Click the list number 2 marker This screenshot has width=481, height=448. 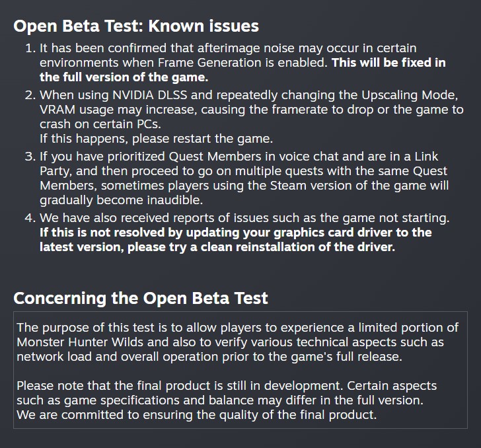[x=30, y=95]
